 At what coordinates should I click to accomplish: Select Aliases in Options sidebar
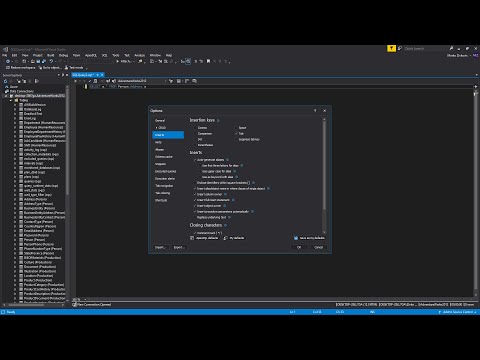160,150
